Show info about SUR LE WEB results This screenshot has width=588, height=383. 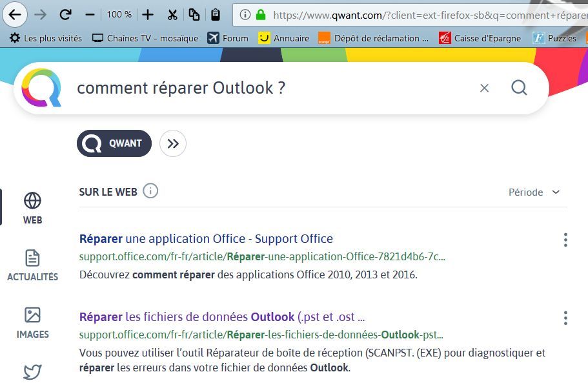click(x=150, y=191)
